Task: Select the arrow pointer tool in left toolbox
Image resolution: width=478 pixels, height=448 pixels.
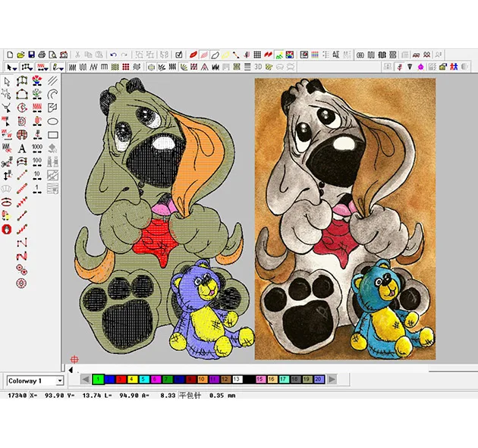Action: coord(7,81)
